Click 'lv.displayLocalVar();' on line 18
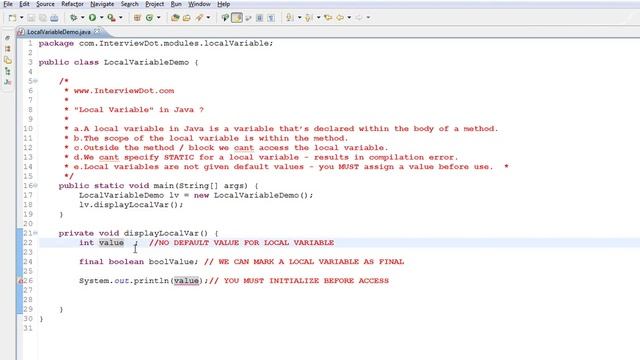The width and height of the screenshot is (640, 360). pyautogui.click(x=131, y=204)
